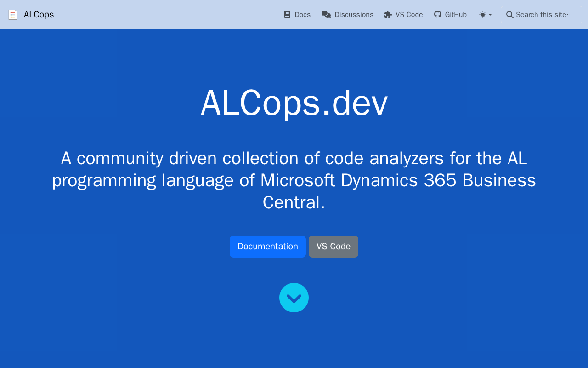Click the ALCops logo icon

[x=13, y=15]
